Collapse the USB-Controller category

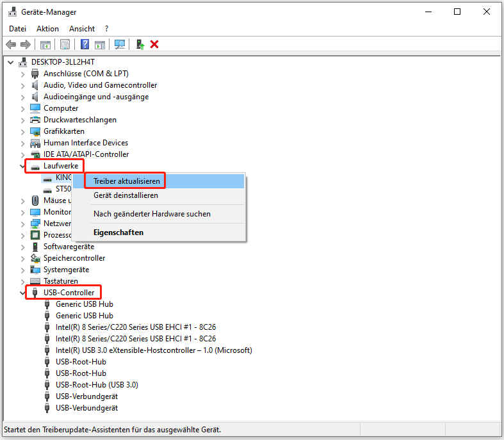22,293
